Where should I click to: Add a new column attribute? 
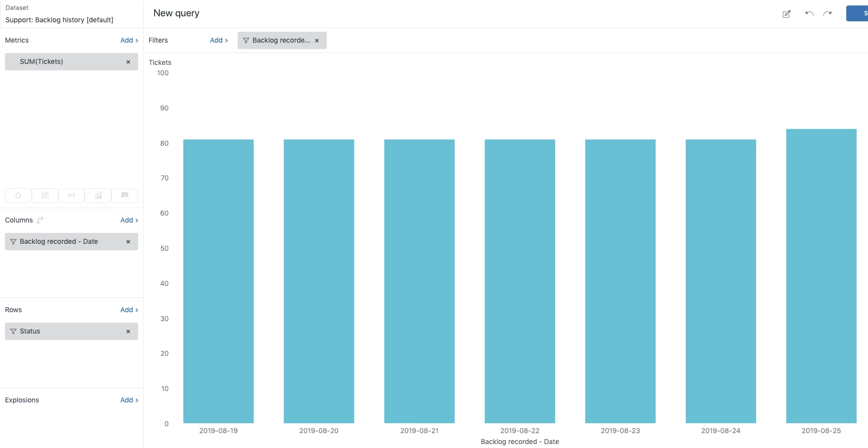129,220
